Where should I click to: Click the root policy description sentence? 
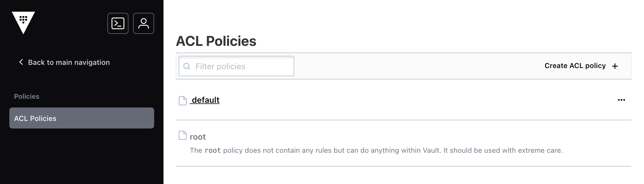(x=376, y=150)
